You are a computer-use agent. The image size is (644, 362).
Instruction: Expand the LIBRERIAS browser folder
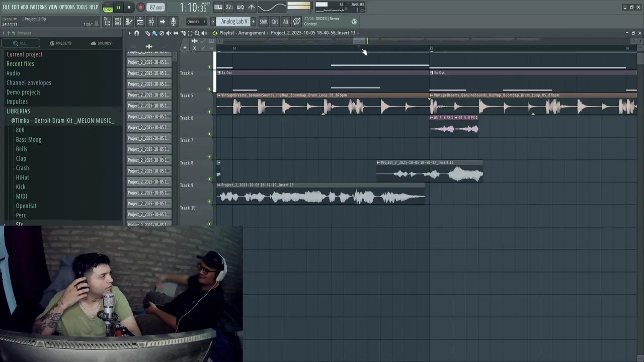pyautogui.click(x=18, y=111)
